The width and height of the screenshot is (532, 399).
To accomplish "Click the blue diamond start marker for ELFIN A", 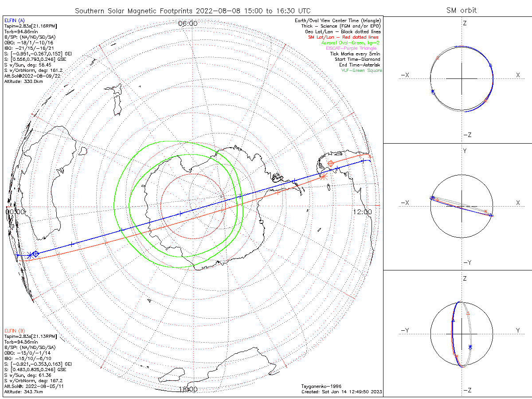I will tap(35, 254).
